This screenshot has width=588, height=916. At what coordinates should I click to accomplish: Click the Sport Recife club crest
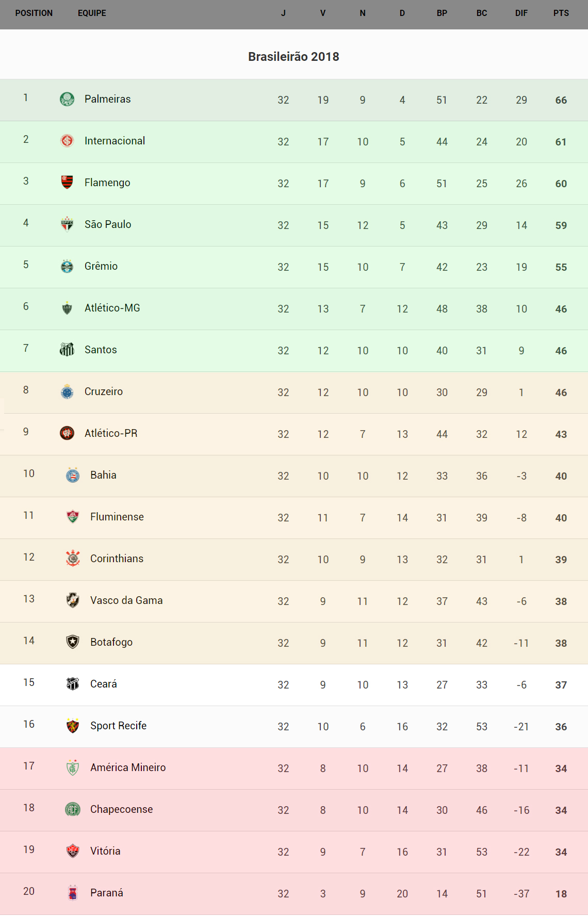(73, 725)
